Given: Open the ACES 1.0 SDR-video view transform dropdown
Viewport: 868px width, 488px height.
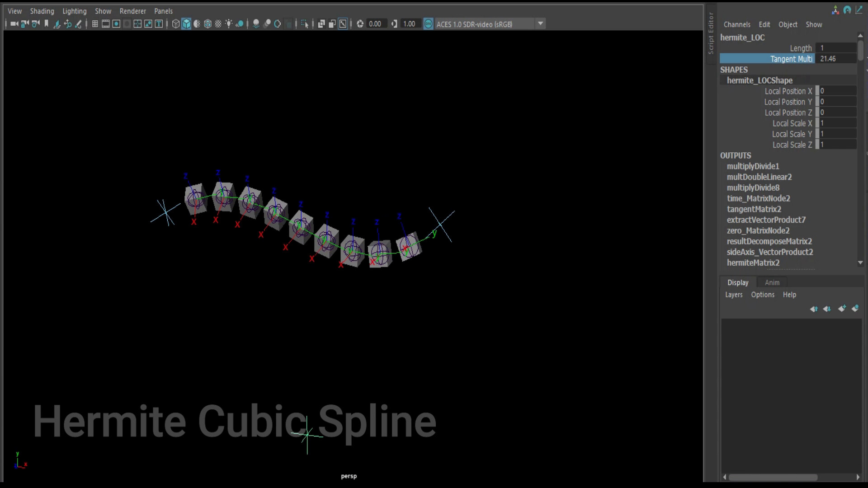Looking at the screenshot, I should click(x=541, y=23).
